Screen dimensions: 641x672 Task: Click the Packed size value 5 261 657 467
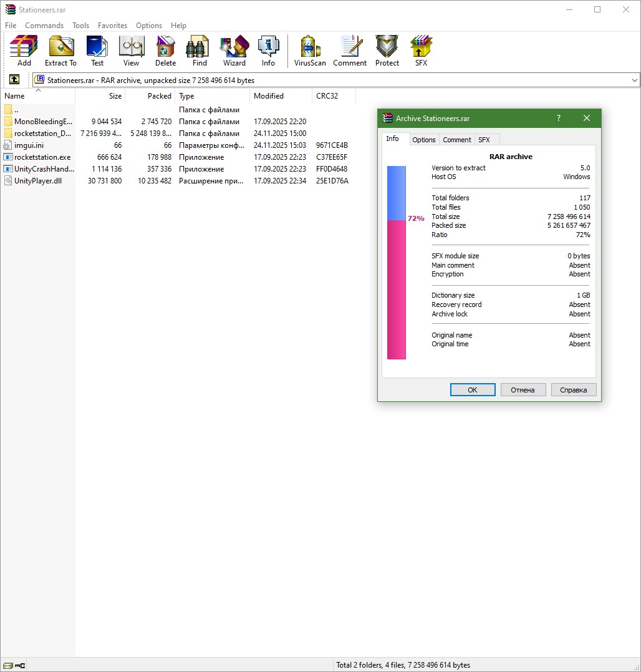pos(569,225)
